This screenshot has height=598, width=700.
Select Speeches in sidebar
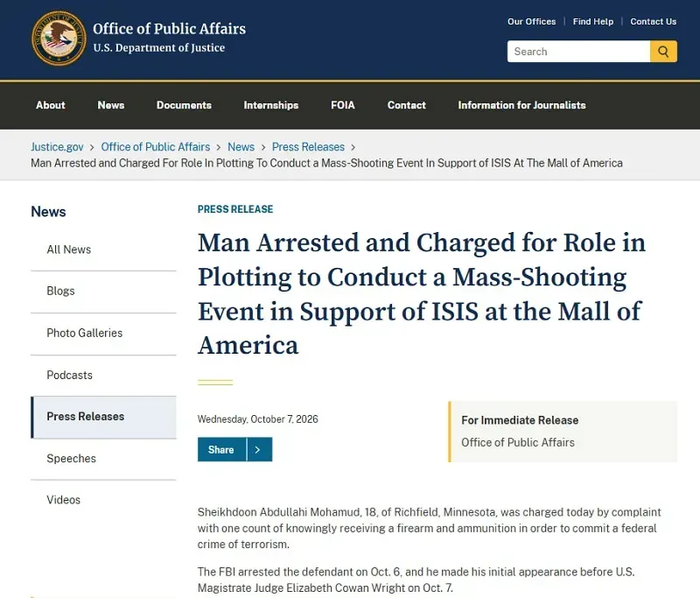(103, 459)
